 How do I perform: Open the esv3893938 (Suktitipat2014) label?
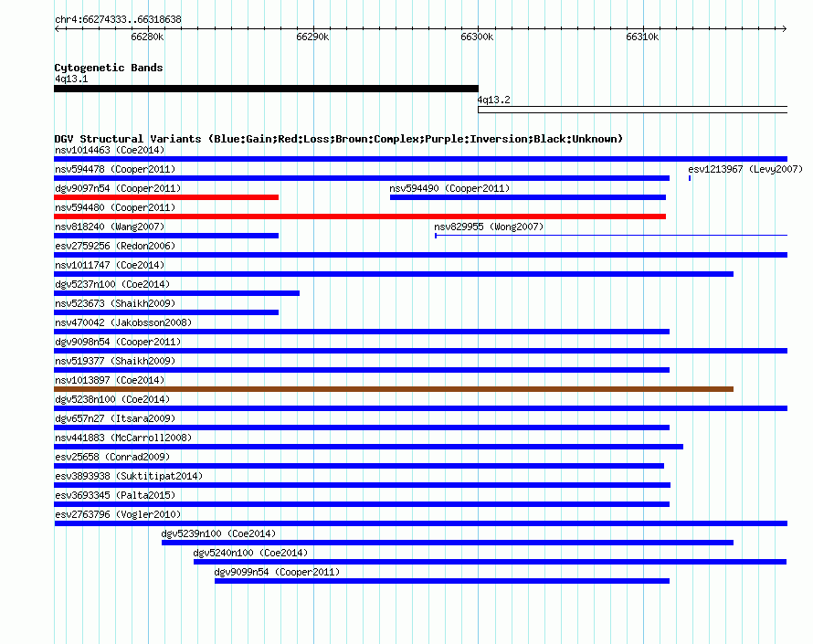click(x=129, y=476)
